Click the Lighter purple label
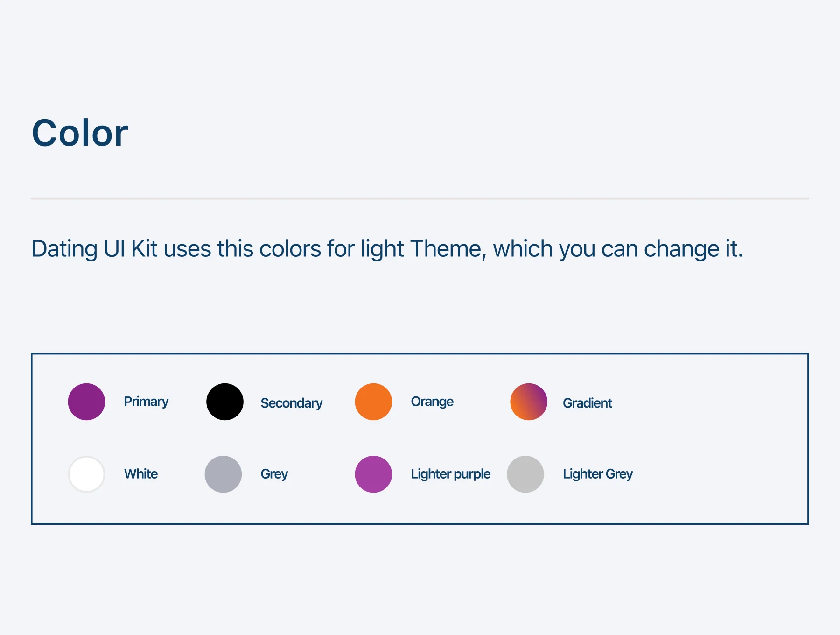The height and width of the screenshot is (635, 840). 451,474
